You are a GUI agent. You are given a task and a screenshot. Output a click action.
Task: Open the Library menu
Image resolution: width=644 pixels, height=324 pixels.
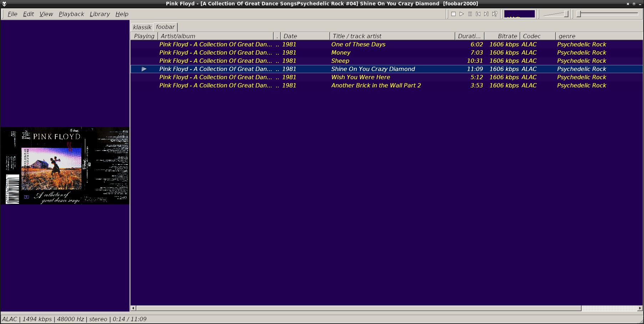pos(100,14)
